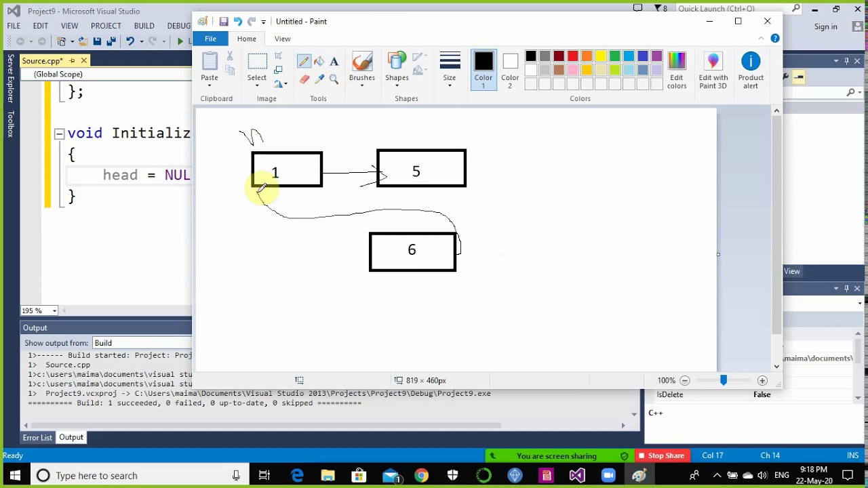Open the Select dropdown in Image group
Screen dimensions: 868x488
point(257,86)
